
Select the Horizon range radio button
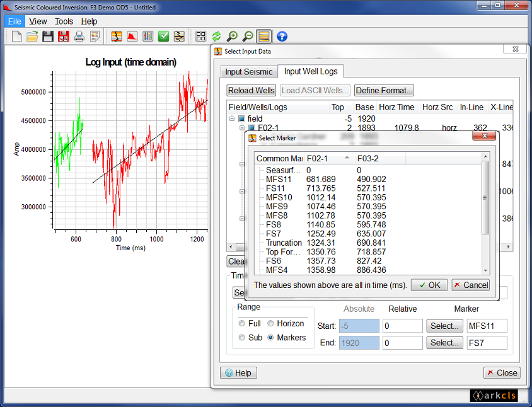[x=270, y=324]
